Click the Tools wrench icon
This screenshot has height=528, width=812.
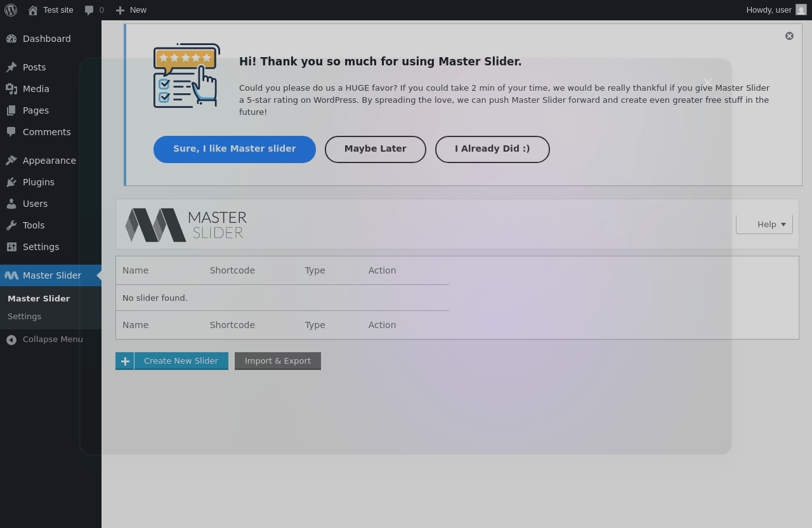coord(11,225)
